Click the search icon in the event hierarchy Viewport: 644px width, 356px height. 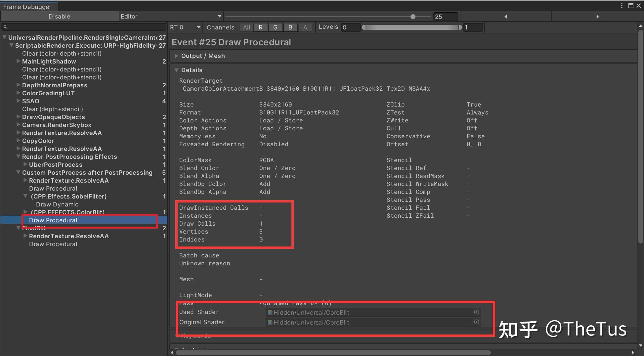coord(5,27)
